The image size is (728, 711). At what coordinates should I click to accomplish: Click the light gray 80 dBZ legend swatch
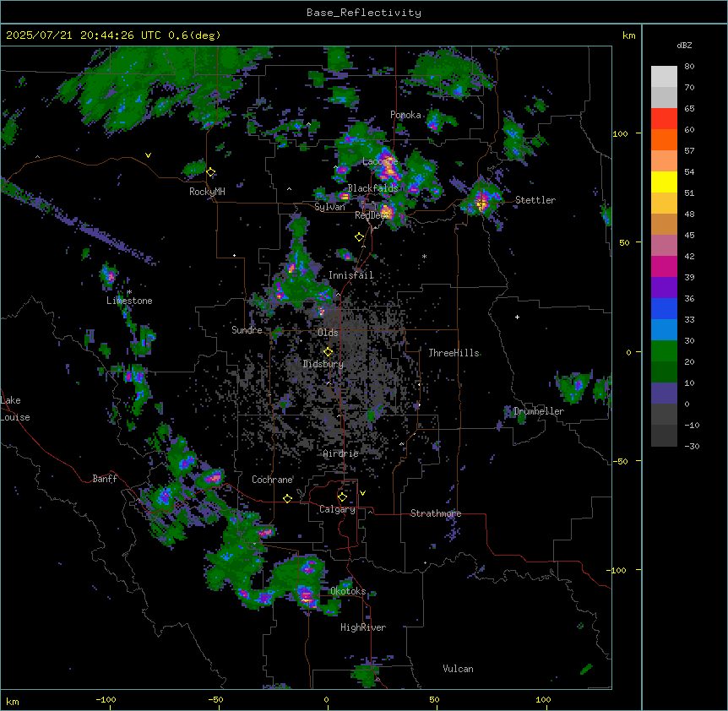pyautogui.click(x=664, y=77)
